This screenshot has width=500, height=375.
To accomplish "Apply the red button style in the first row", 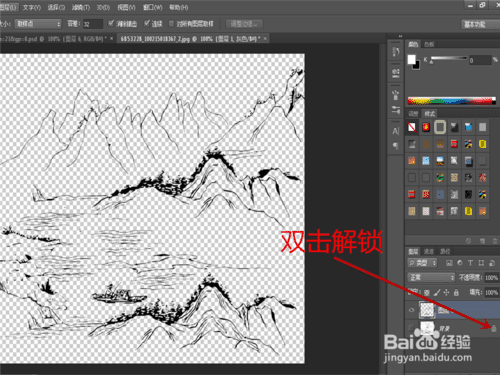I will pos(426,127).
